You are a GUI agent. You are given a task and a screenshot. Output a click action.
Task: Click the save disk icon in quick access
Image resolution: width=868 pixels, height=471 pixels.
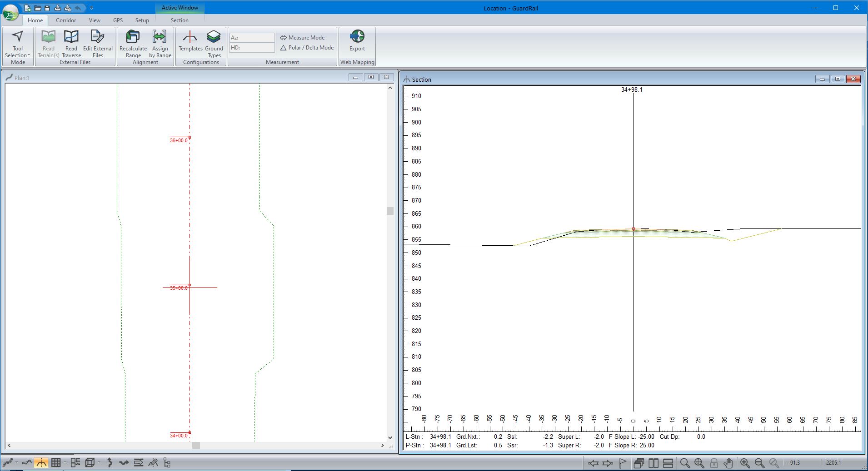click(47, 8)
